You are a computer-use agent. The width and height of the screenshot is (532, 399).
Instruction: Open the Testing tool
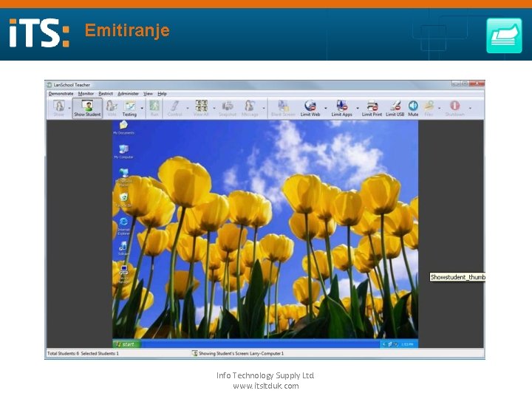point(129,109)
